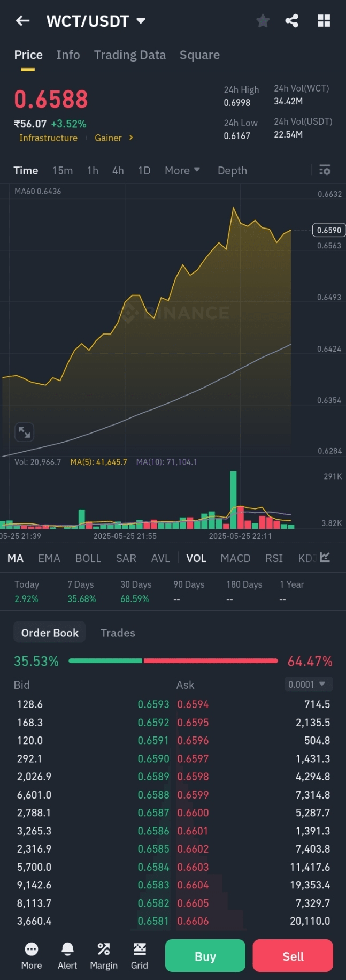The height and width of the screenshot is (980, 346).
Task: Switch to the Trading Data tab
Action: pos(130,55)
